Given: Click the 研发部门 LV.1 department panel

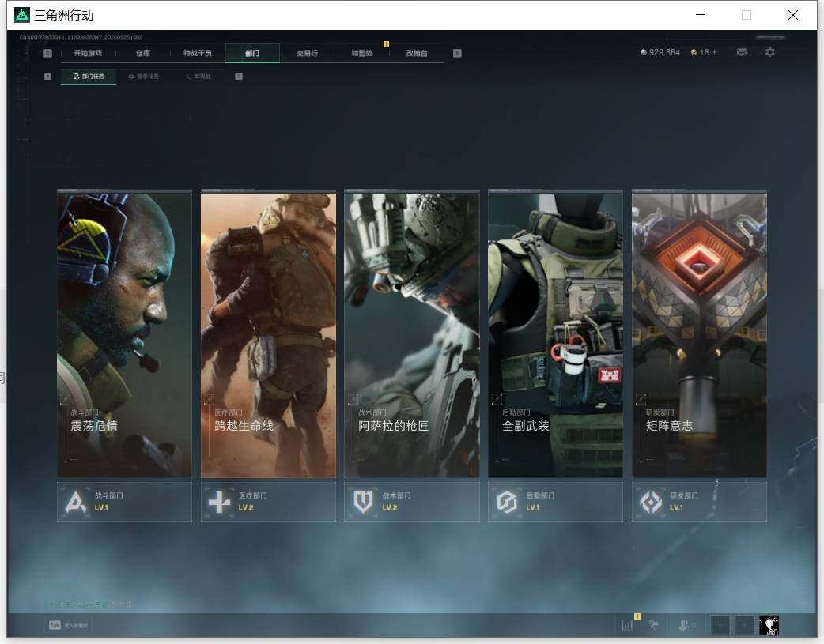Looking at the screenshot, I should tap(700, 502).
